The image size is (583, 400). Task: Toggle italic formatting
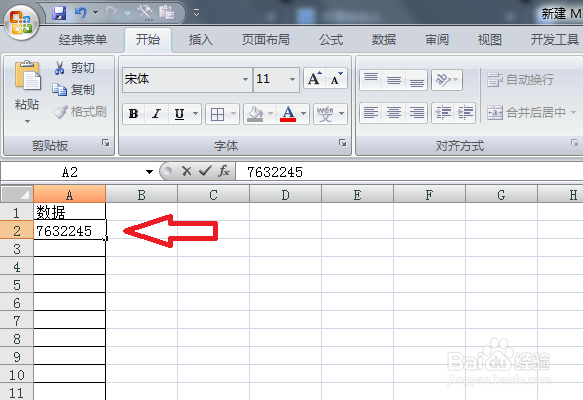click(157, 114)
